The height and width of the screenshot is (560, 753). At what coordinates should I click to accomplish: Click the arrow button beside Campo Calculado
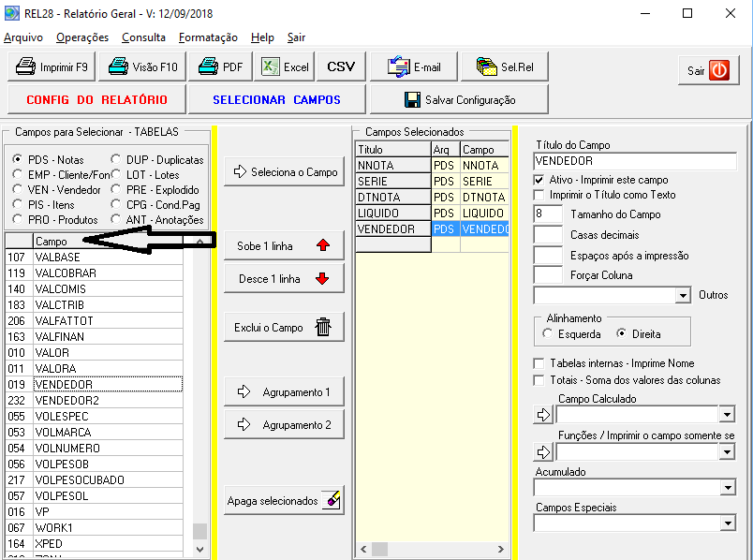tap(543, 415)
